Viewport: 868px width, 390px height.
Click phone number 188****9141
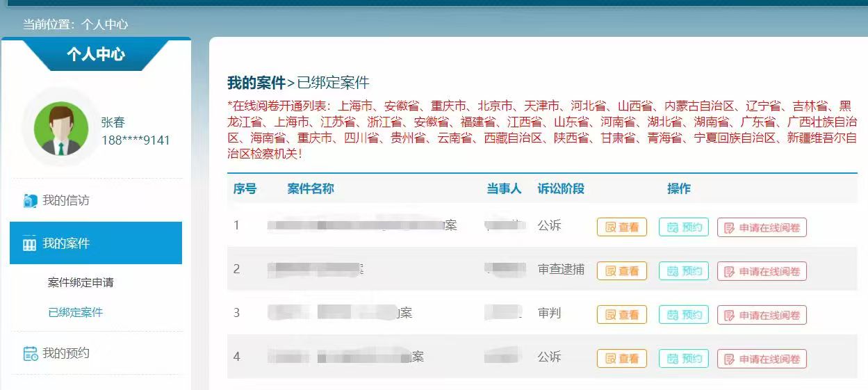click(136, 140)
